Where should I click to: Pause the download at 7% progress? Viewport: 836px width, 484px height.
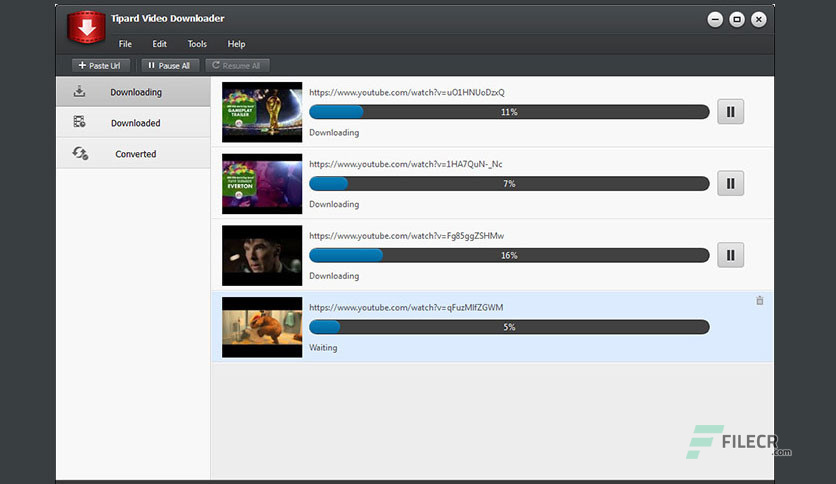pyautogui.click(x=730, y=183)
